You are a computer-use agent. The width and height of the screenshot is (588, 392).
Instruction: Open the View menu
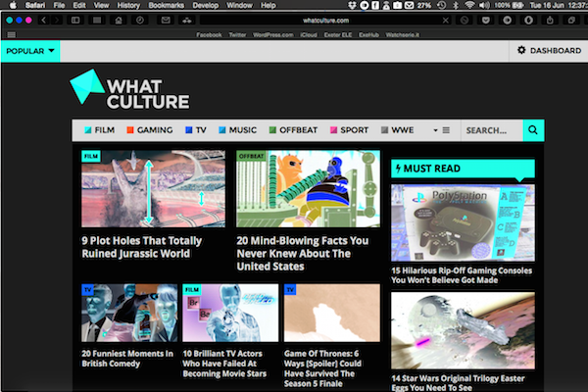point(101,5)
